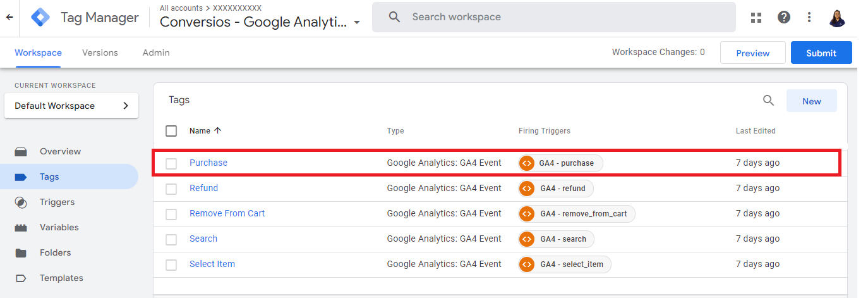Open the three-dot more options menu

pos(809,18)
